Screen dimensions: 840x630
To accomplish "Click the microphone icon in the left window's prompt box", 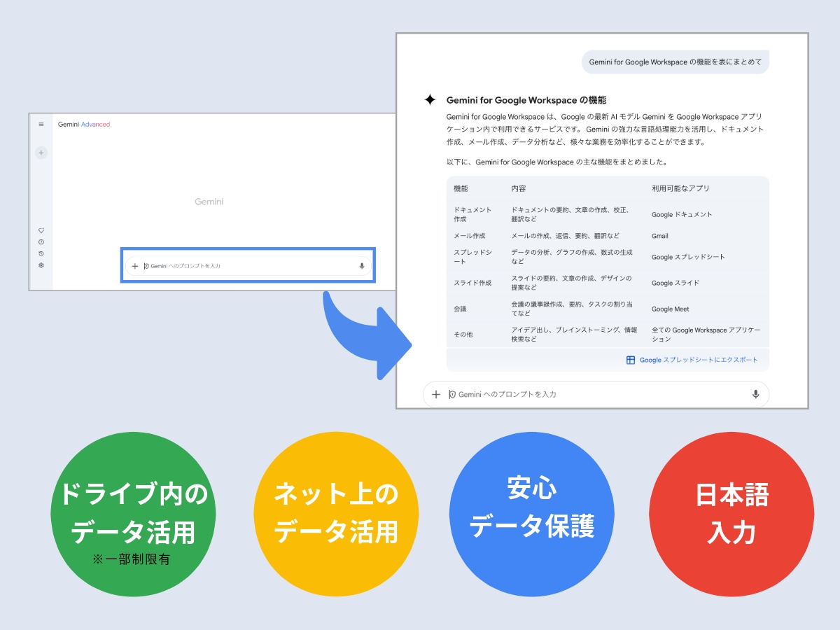I will tap(362, 266).
